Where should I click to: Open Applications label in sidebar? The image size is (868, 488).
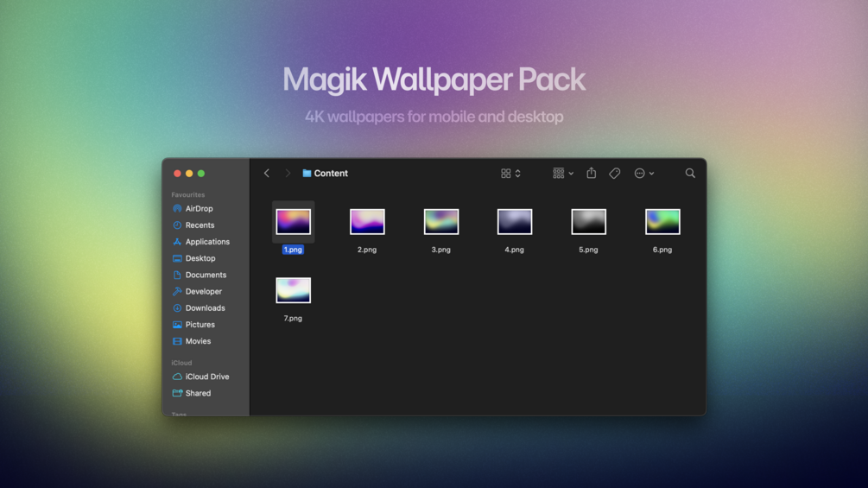(x=207, y=242)
